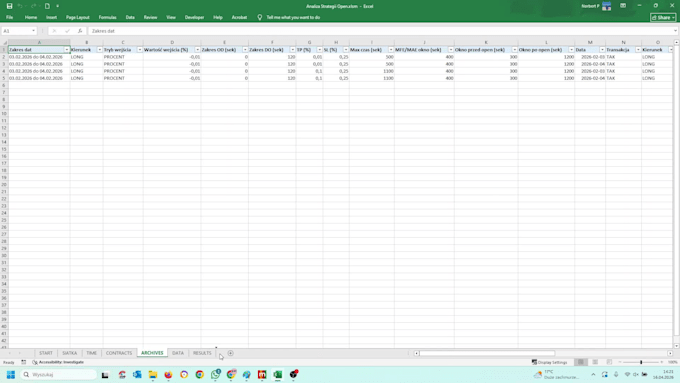
Task: Switch to the SIATKA sheet tab
Action: click(x=69, y=353)
